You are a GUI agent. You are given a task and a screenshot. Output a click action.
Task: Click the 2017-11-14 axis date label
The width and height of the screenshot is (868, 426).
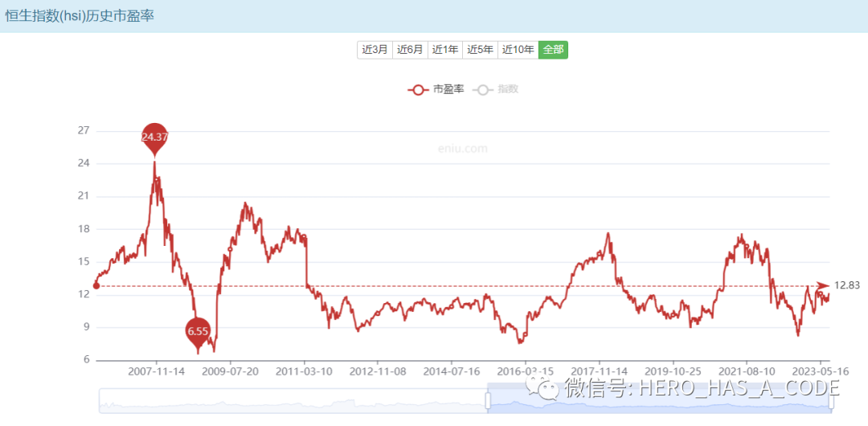(599, 371)
